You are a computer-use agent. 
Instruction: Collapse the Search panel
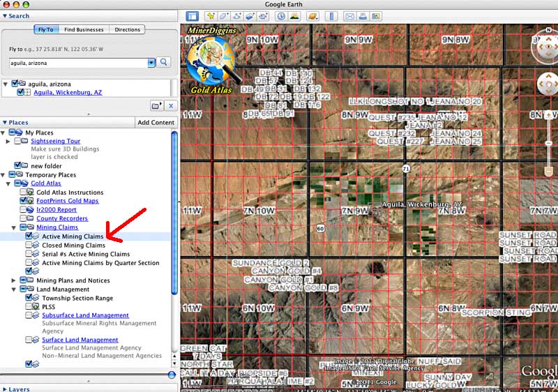[x=5, y=16]
